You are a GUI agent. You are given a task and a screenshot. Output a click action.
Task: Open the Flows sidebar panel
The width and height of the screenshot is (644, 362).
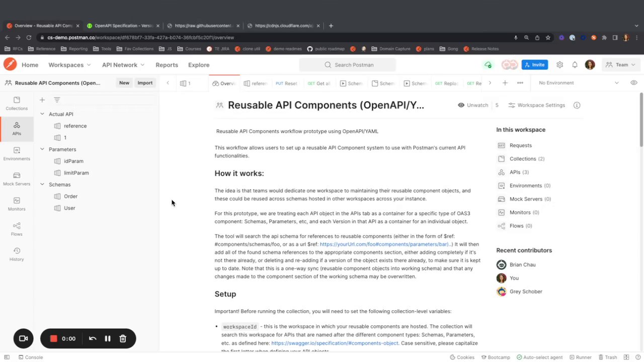click(x=17, y=229)
